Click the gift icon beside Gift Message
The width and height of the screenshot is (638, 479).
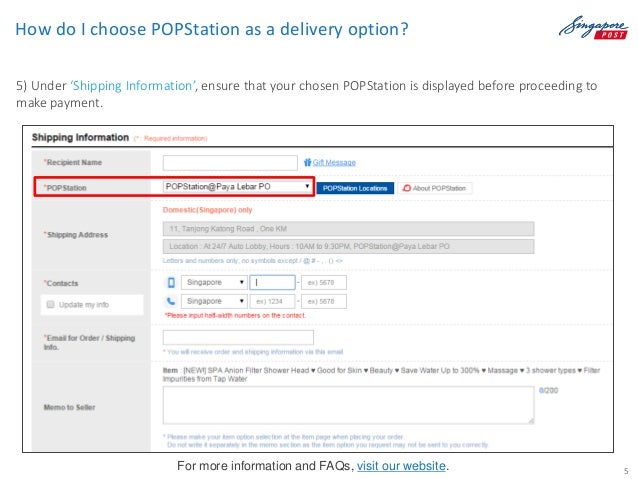[308, 162]
